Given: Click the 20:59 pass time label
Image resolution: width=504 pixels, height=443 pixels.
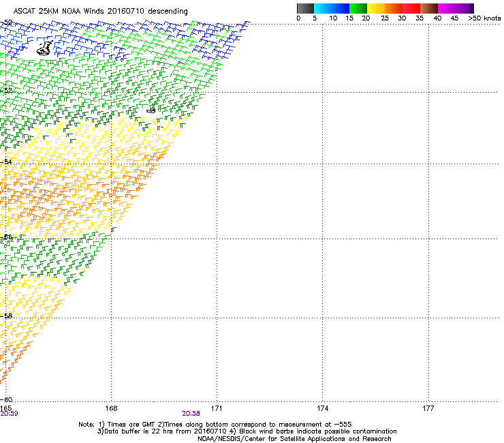Looking at the screenshot, I should tap(10, 413).
